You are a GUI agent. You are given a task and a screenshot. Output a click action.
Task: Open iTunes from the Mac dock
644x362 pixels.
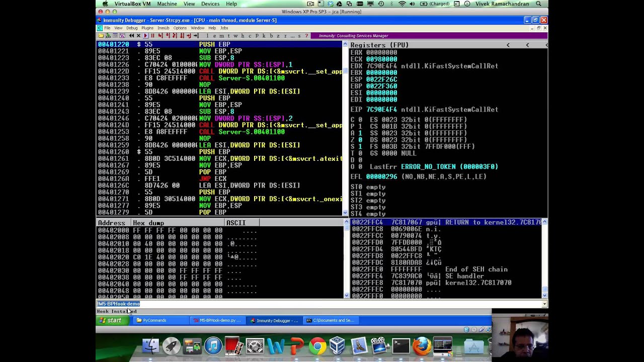point(213,346)
